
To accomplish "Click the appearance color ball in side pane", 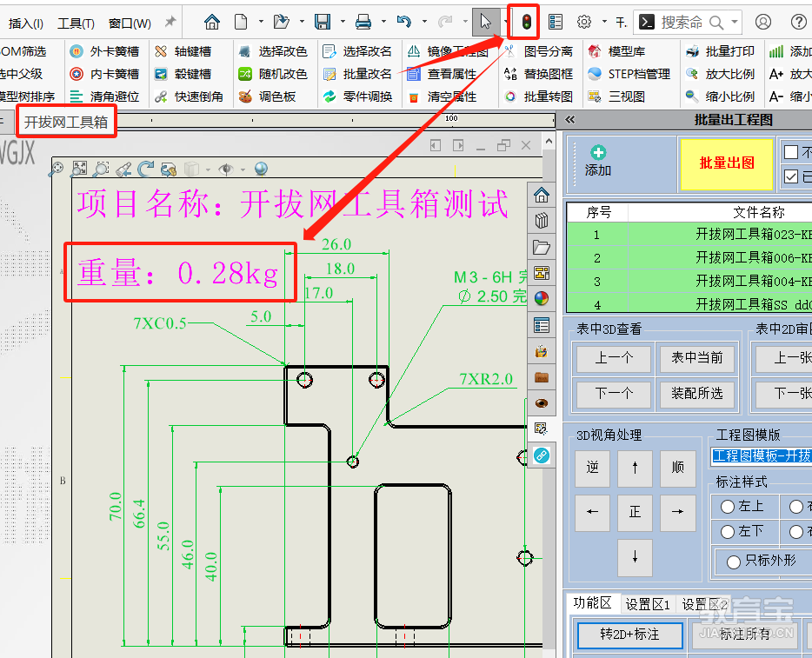I will 541,299.
